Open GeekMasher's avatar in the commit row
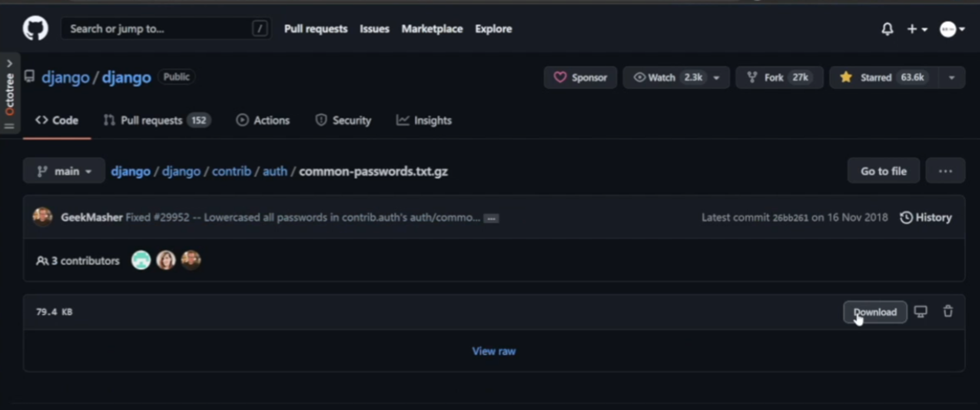The width and height of the screenshot is (980, 410). pos(42,217)
